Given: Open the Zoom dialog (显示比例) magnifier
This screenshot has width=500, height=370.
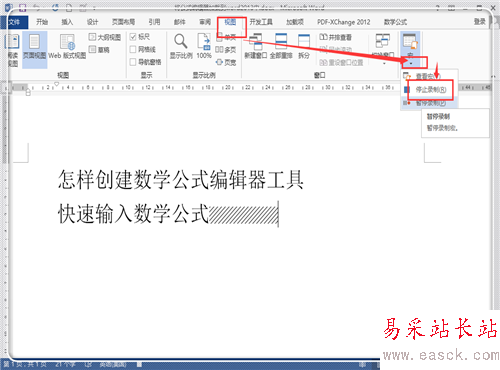Looking at the screenshot, I should point(181,47).
